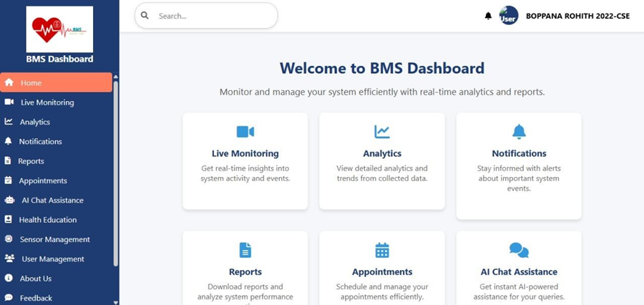
Task: Open Feedback from the sidebar
Action: click(36, 298)
